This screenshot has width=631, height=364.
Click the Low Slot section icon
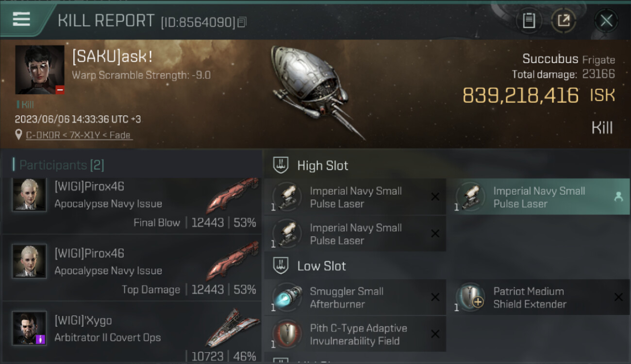pyautogui.click(x=282, y=266)
